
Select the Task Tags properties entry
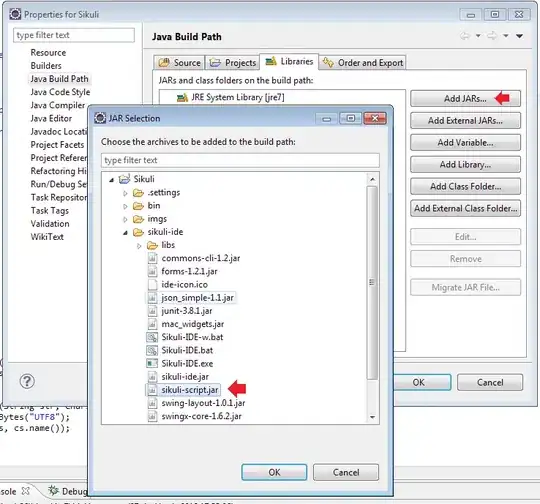[x=50, y=210]
